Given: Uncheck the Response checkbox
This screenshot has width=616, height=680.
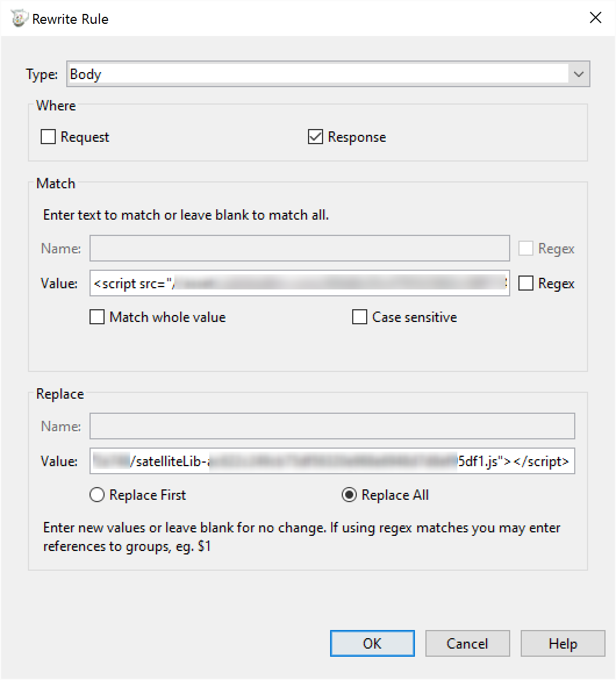Looking at the screenshot, I should coord(316,137).
